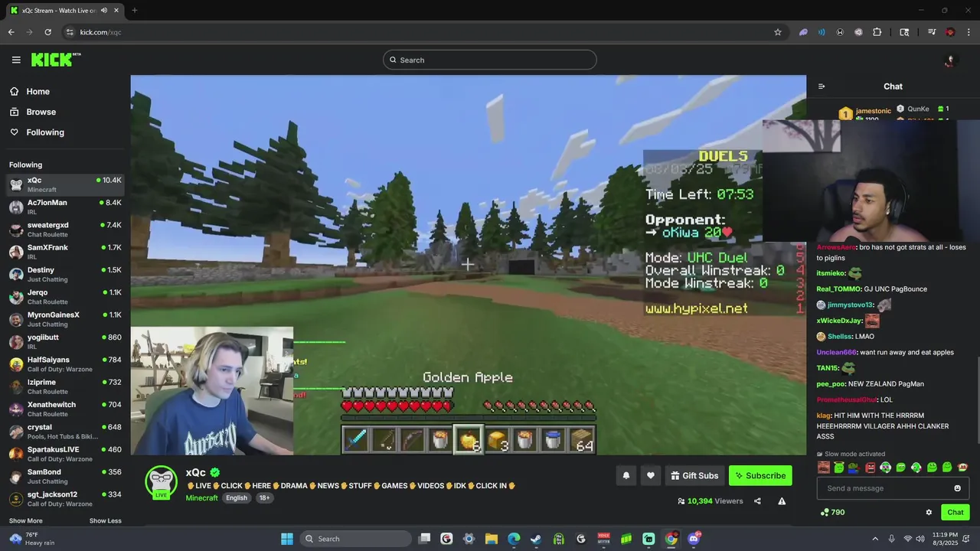Click Gift Subs button
The height and width of the screenshot is (551, 980).
(694, 475)
